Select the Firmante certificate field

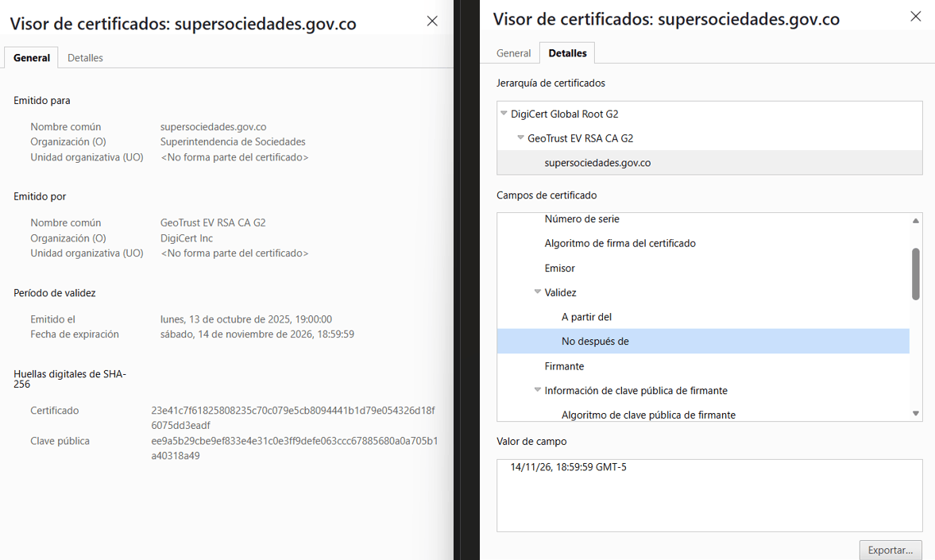(x=564, y=366)
